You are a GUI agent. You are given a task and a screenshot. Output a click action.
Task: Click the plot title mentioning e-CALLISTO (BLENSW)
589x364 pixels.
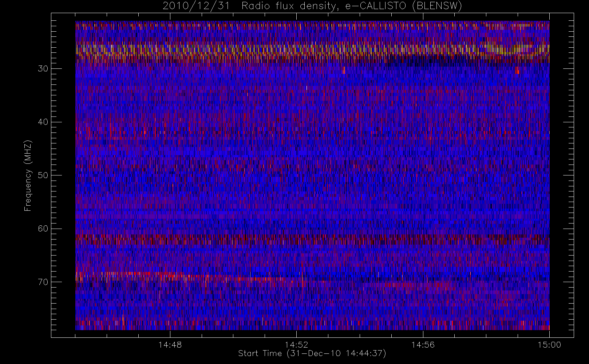(312, 6)
